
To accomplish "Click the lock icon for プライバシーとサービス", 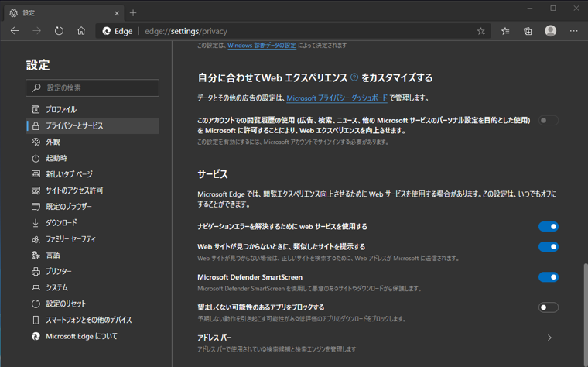I will click(36, 125).
